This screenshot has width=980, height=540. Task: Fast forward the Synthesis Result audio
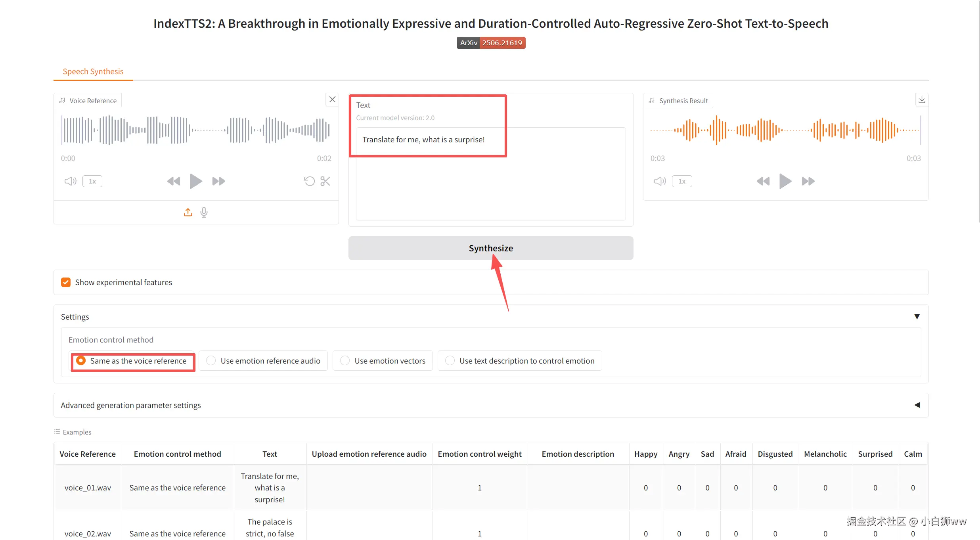click(x=808, y=181)
